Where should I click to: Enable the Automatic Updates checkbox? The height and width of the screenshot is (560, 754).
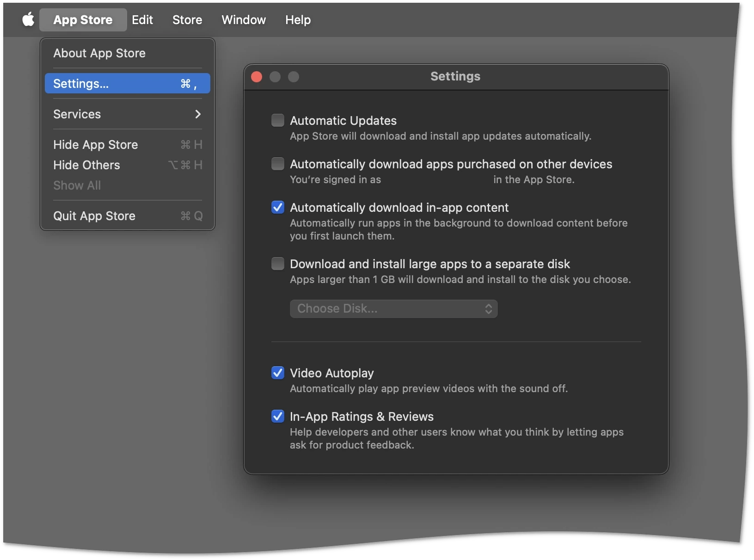(x=278, y=120)
